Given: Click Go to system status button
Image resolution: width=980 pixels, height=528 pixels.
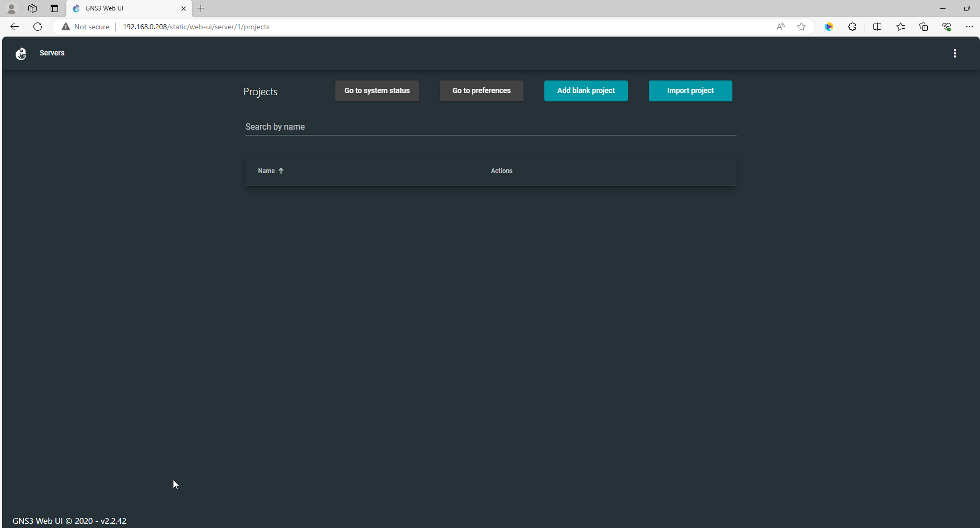Looking at the screenshot, I should tap(377, 91).
